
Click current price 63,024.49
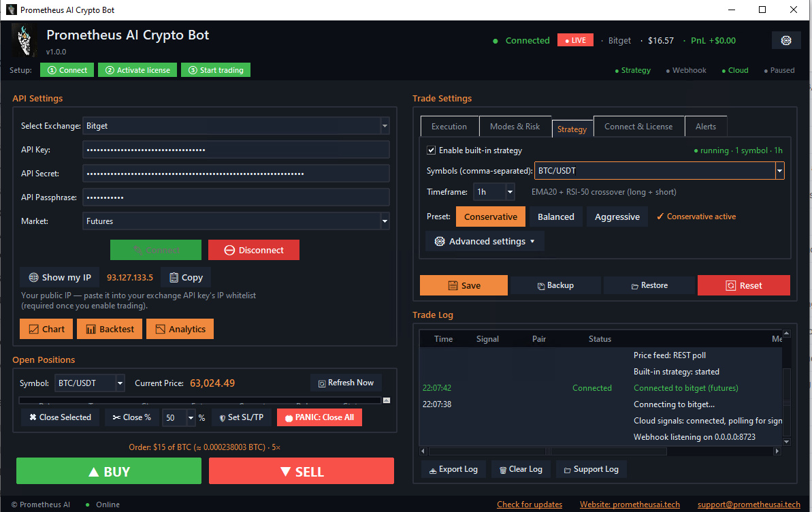pos(212,383)
